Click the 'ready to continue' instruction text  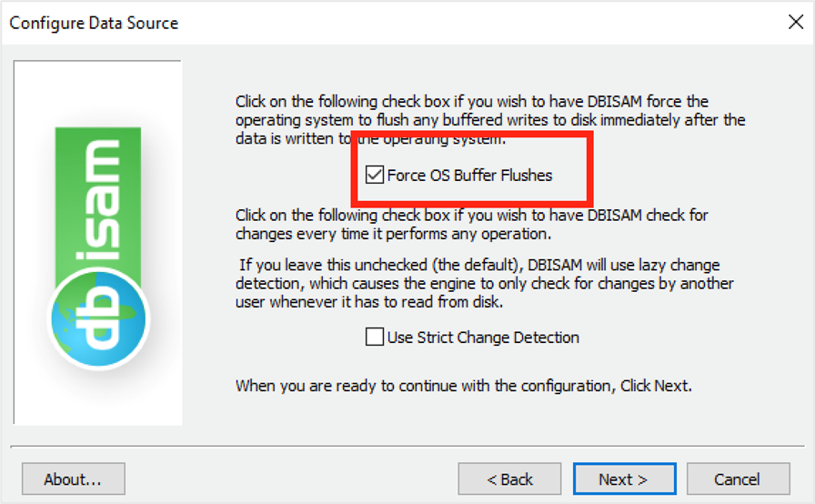(464, 386)
